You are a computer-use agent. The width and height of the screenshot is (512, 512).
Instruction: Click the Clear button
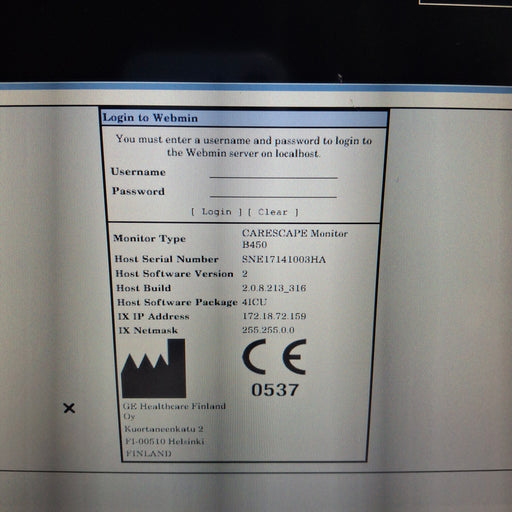[273, 212]
